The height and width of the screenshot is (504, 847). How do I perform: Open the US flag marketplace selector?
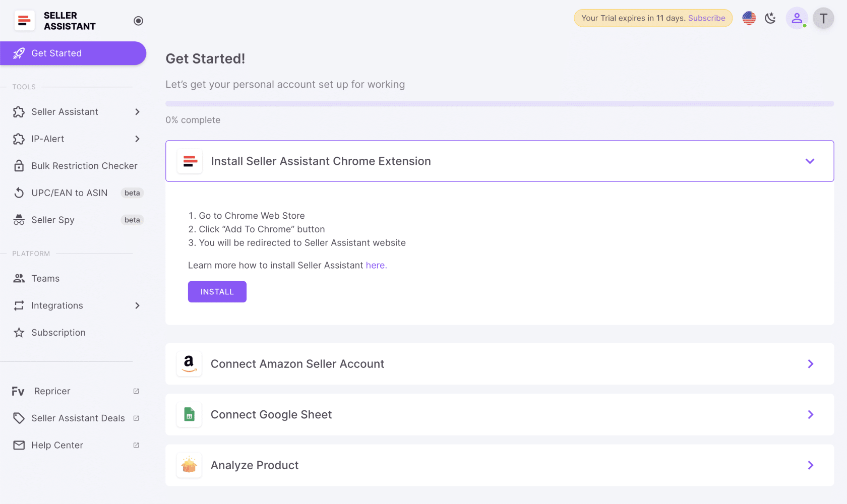[x=749, y=18]
